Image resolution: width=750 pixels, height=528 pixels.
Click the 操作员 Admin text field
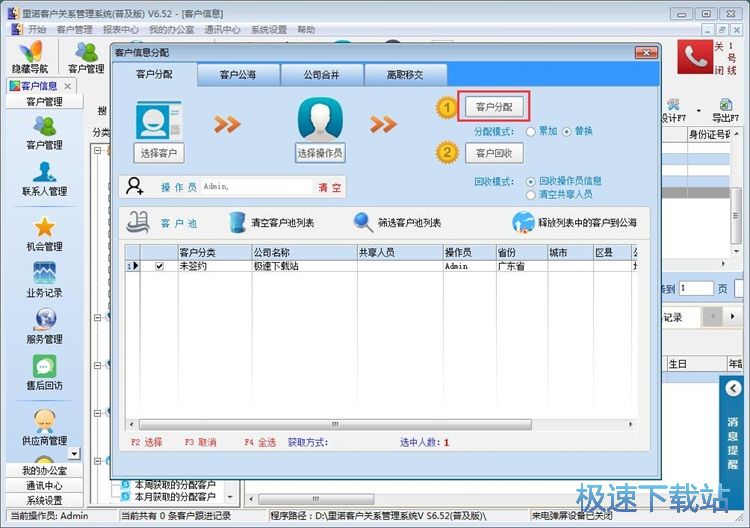[256, 187]
